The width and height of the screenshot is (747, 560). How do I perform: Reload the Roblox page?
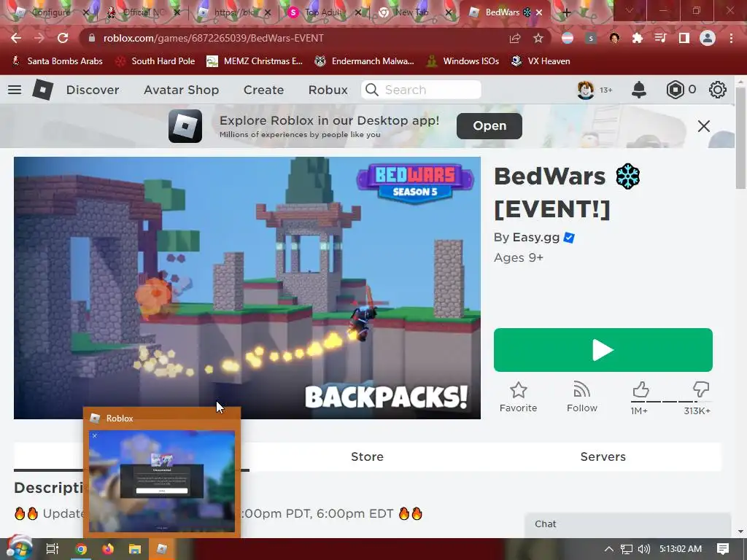click(x=63, y=38)
